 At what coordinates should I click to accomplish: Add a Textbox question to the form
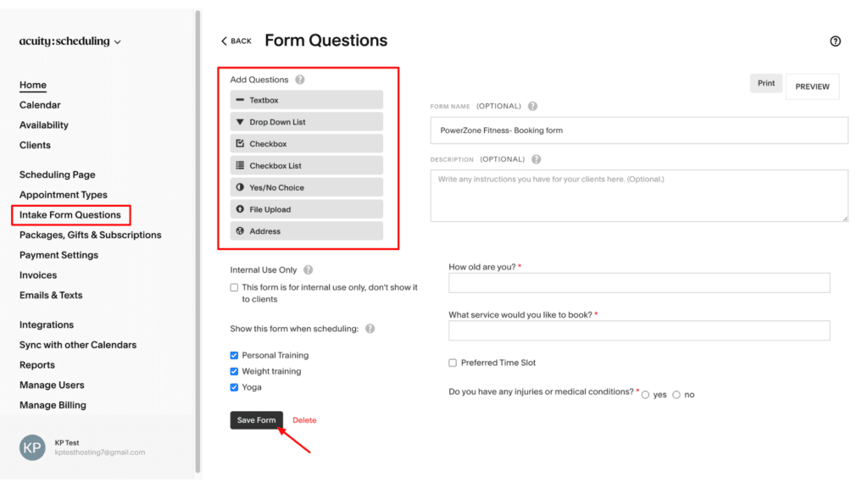(305, 99)
